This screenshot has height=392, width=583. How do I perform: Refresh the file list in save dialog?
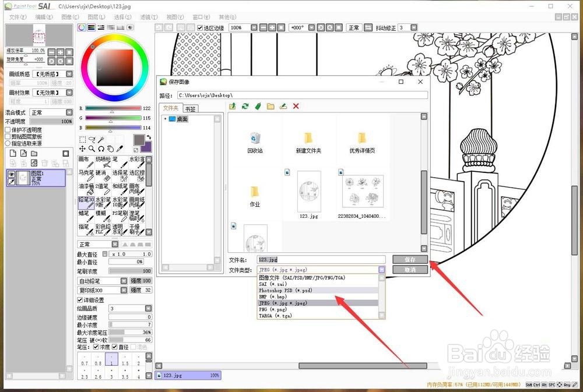click(x=245, y=106)
